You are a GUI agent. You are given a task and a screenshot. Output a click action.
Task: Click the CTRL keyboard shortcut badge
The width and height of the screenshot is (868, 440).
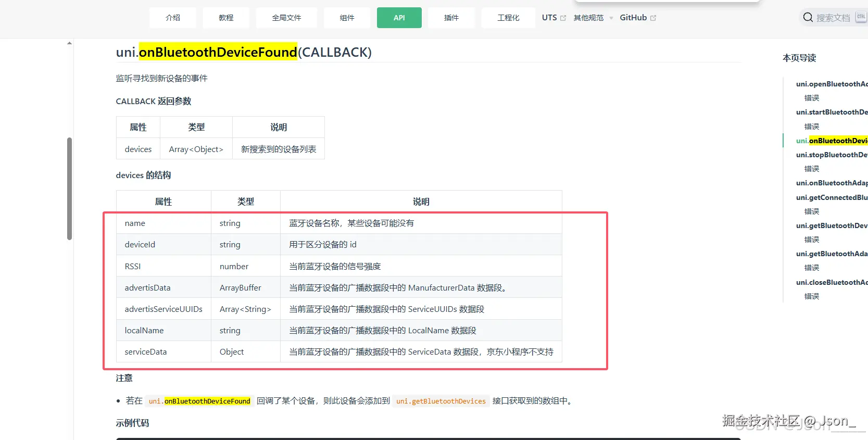click(861, 17)
